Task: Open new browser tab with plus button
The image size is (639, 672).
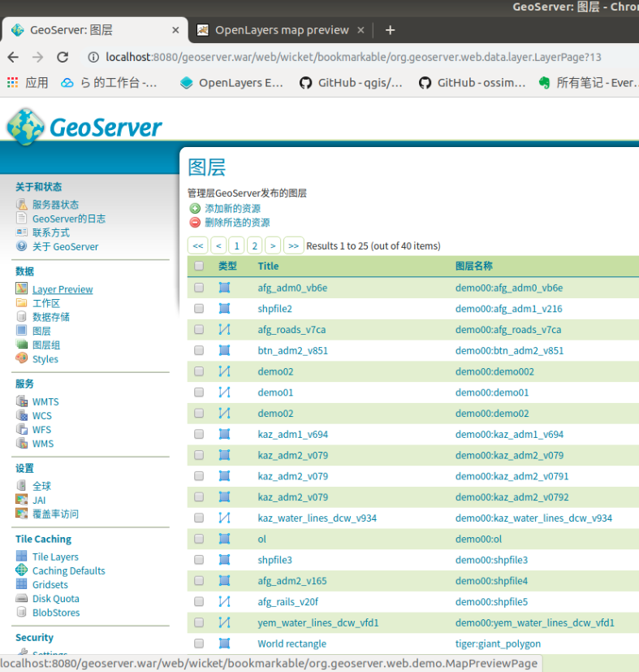Action: tap(390, 30)
